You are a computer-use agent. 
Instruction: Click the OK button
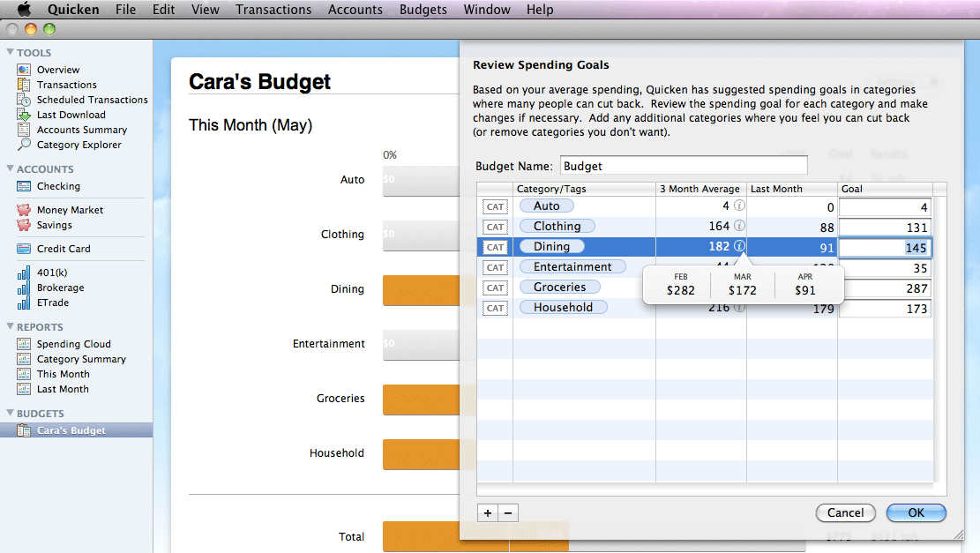tap(916, 512)
